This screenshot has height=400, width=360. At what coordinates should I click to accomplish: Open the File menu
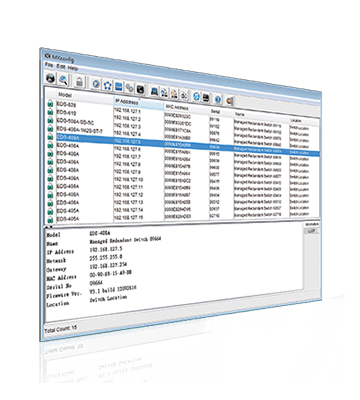point(49,64)
